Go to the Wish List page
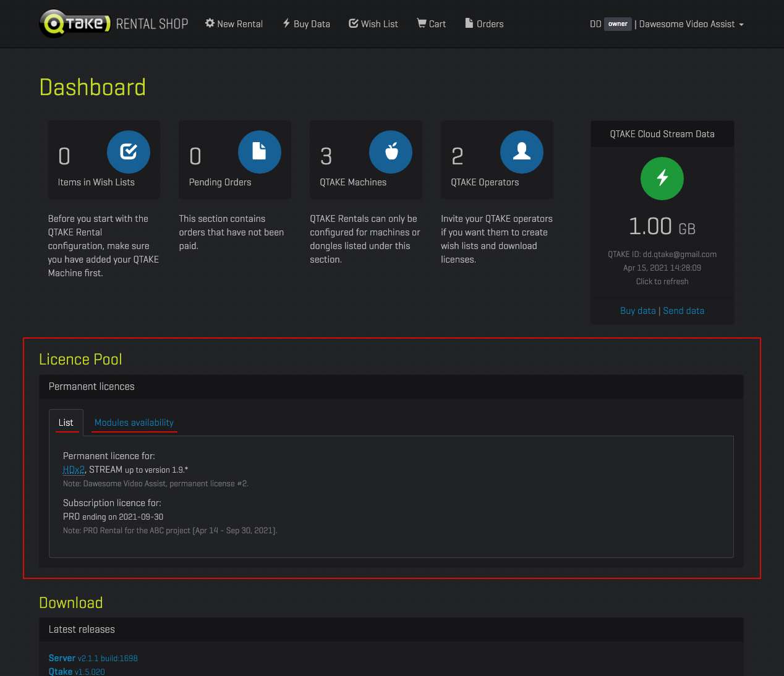Screen dimensions: 784x676 click(x=373, y=23)
